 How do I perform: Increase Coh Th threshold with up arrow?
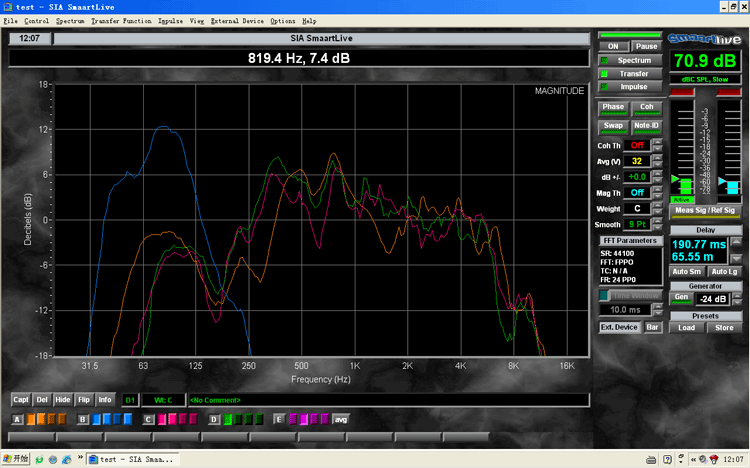(658, 142)
